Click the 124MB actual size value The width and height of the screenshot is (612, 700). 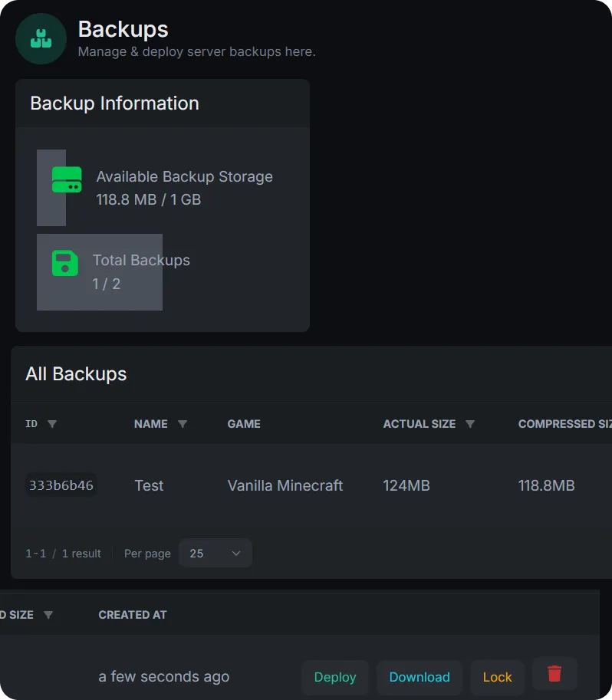coord(406,485)
